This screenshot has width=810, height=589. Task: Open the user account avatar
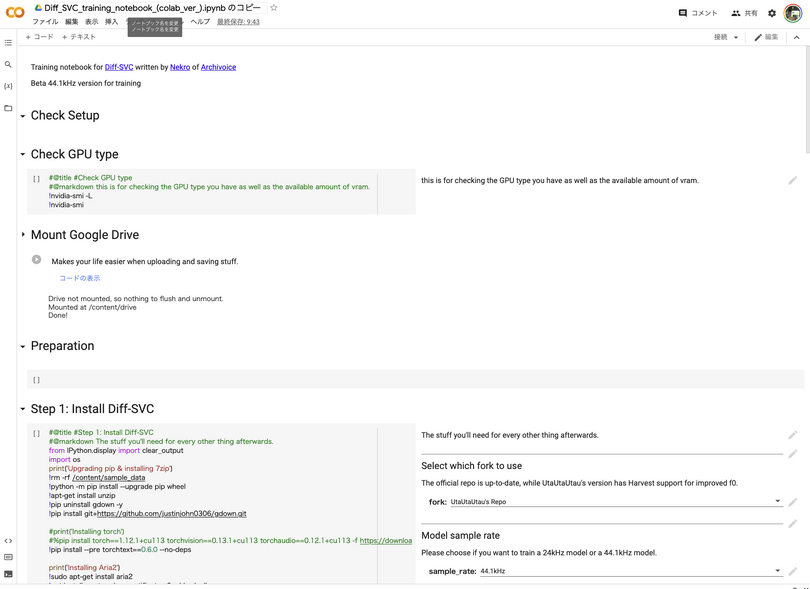(793, 13)
